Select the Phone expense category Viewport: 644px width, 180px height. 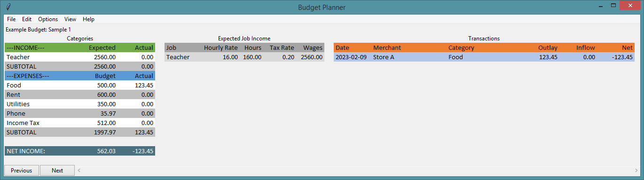click(x=80, y=113)
